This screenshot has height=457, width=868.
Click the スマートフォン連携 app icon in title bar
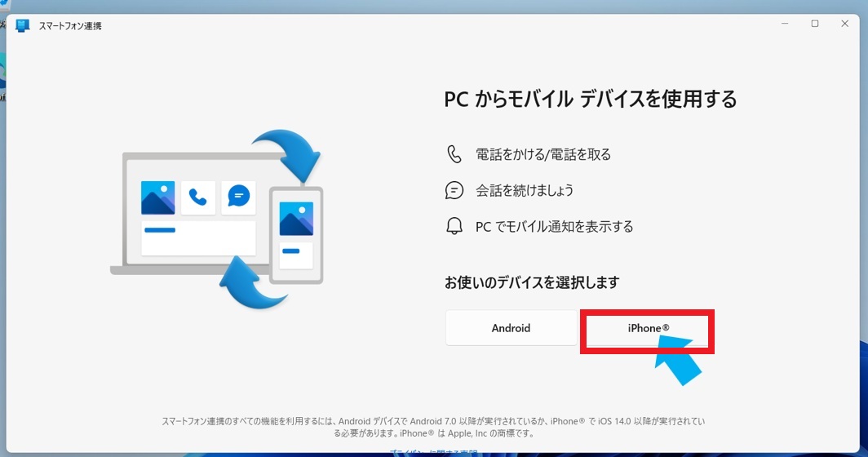[22, 25]
